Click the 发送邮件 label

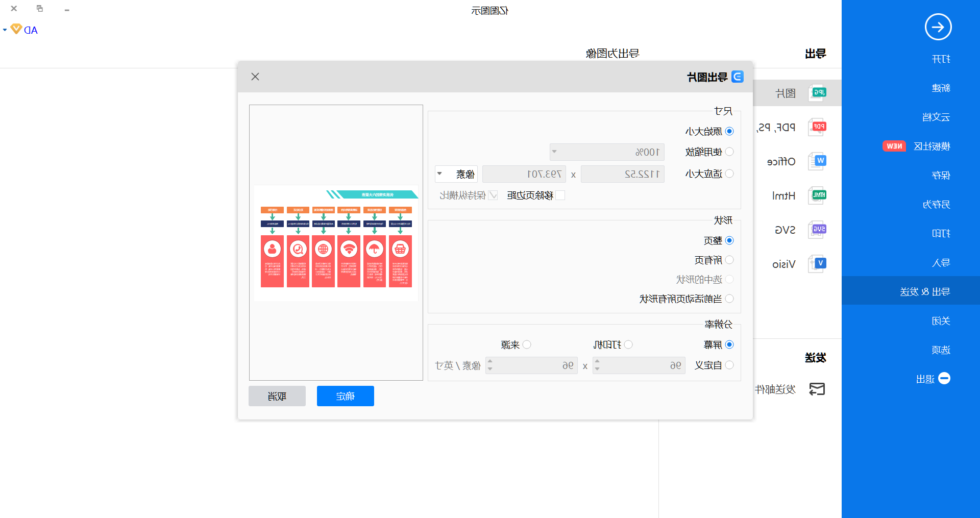775,390
